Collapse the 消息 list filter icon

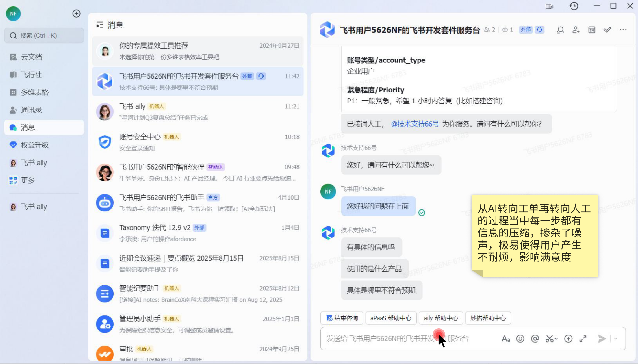(100, 25)
